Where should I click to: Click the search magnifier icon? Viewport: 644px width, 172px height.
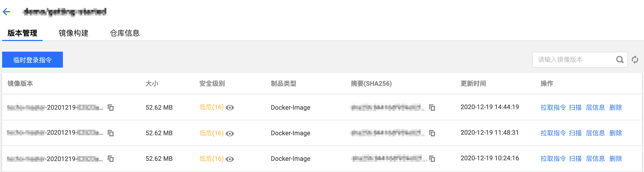point(620,60)
